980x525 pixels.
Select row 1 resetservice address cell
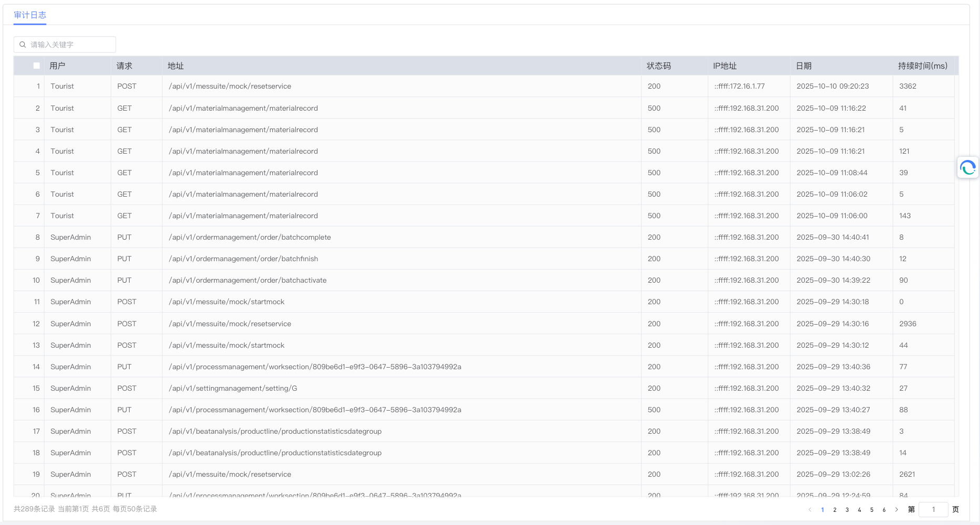pos(230,86)
